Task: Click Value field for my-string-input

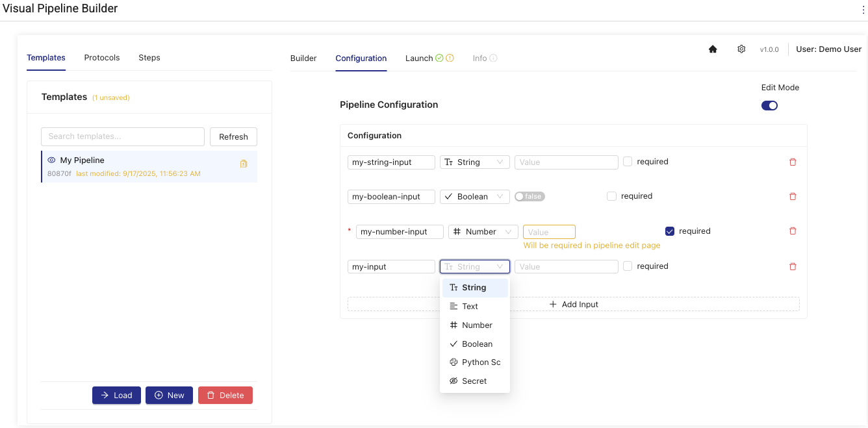Action: pyautogui.click(x=566, y=162)
